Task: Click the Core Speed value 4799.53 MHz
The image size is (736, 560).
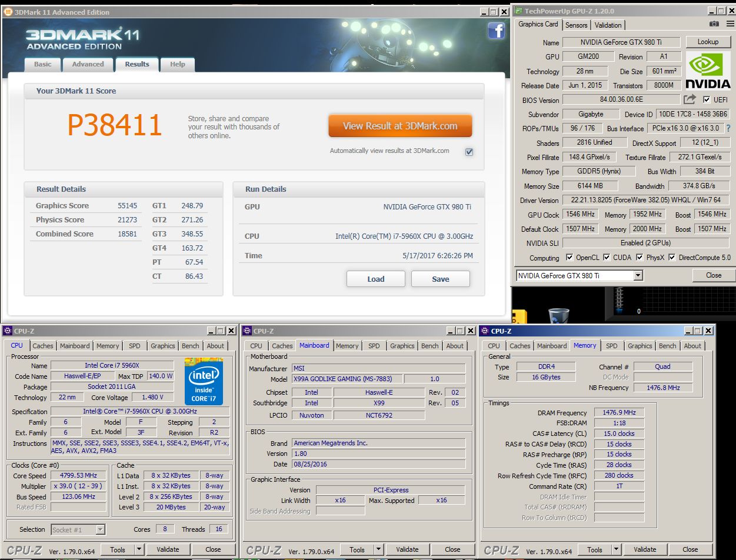Action: click(78, 475)
